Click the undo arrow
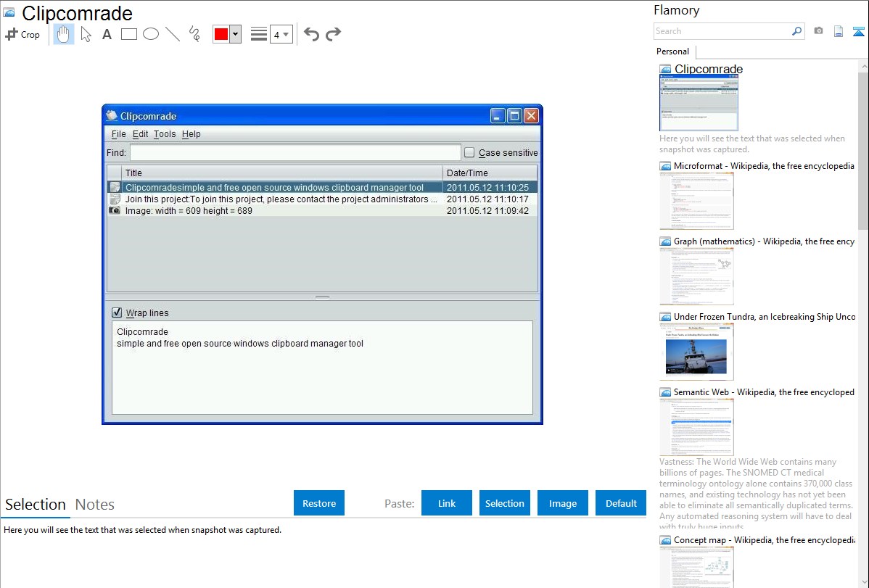 311,34
